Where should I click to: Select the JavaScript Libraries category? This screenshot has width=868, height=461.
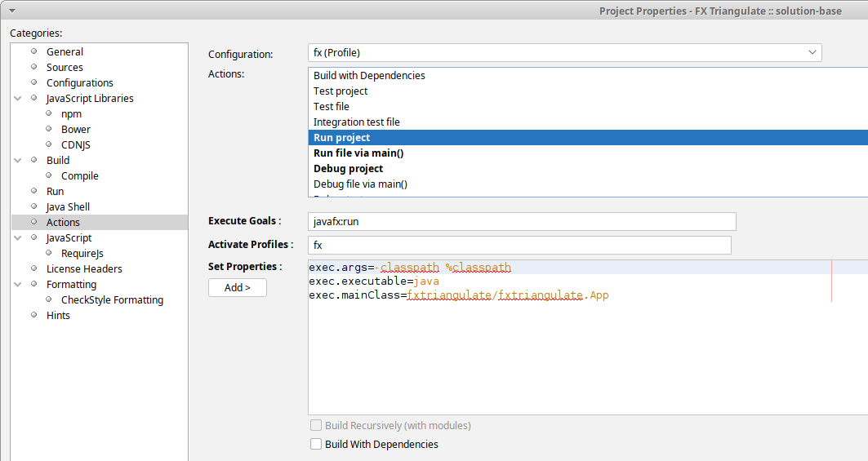pyautogui.click(x=90, y=98)
